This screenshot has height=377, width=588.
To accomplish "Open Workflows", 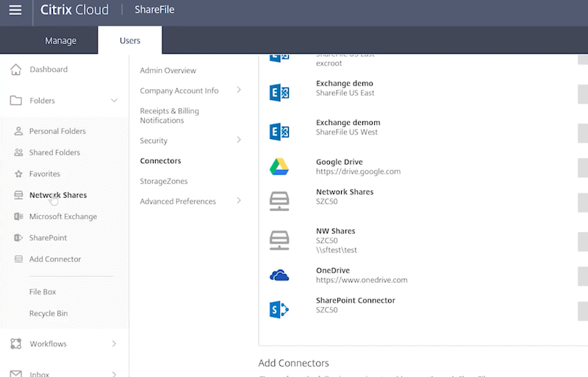I will click(x=49, y=344).
